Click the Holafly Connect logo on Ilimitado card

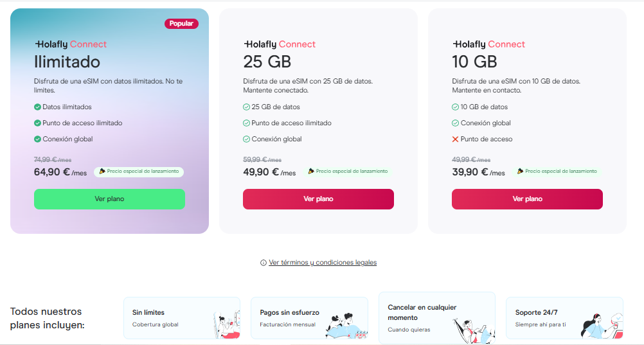pos(70,44)
